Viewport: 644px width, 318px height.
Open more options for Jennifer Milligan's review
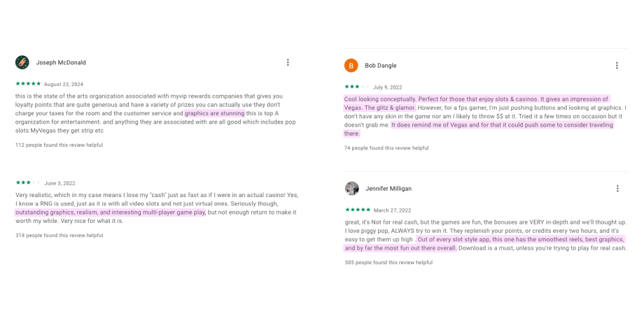pos(617,189)
